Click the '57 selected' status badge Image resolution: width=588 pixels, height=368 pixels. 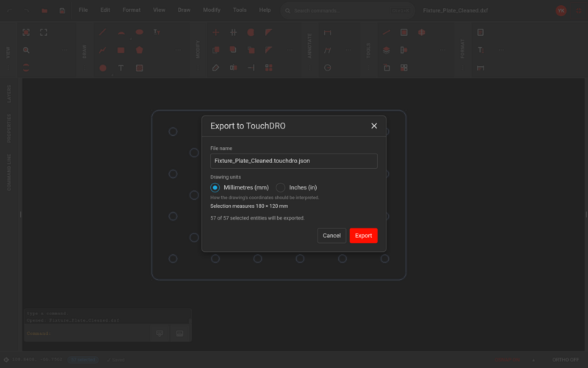click(83, 360)
